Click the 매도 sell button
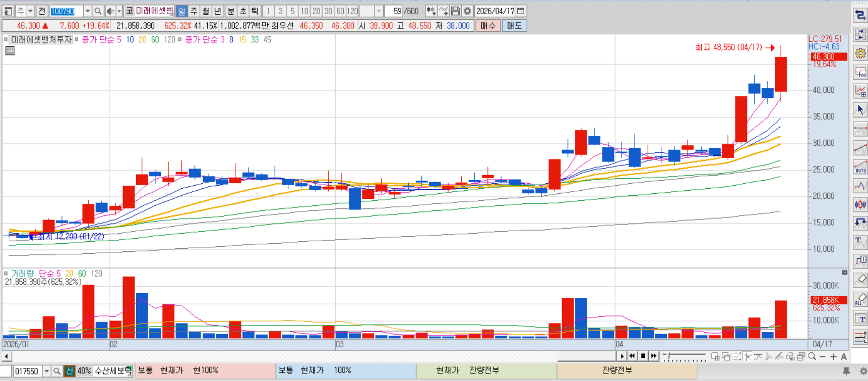 (x=515, y=26)
